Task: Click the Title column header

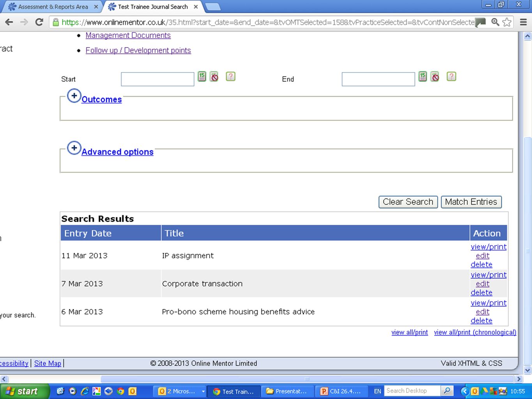Action: point(315,233)
